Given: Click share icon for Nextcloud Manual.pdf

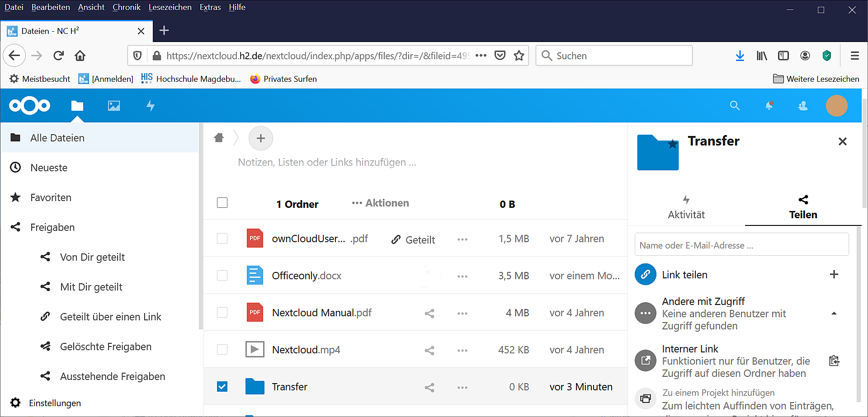Looking at the screenshot, I should [429, 313].
